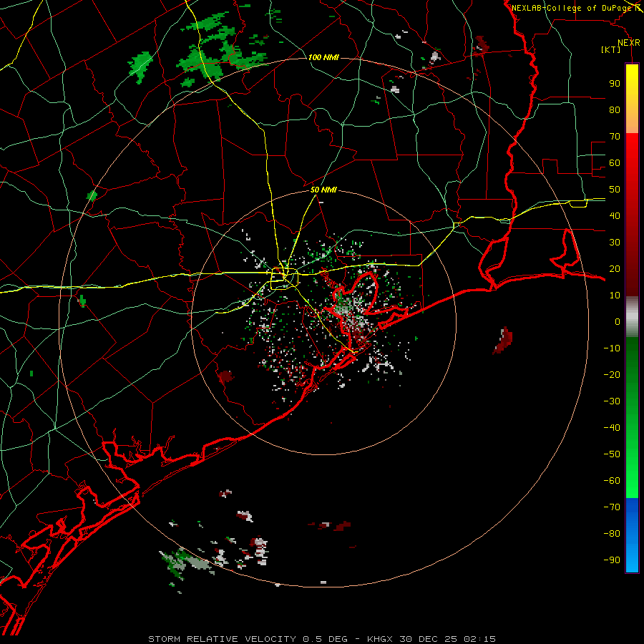Click the 50 NMI range ring label
The width and height of the screenshot is (644, 644).
(323, 190)
